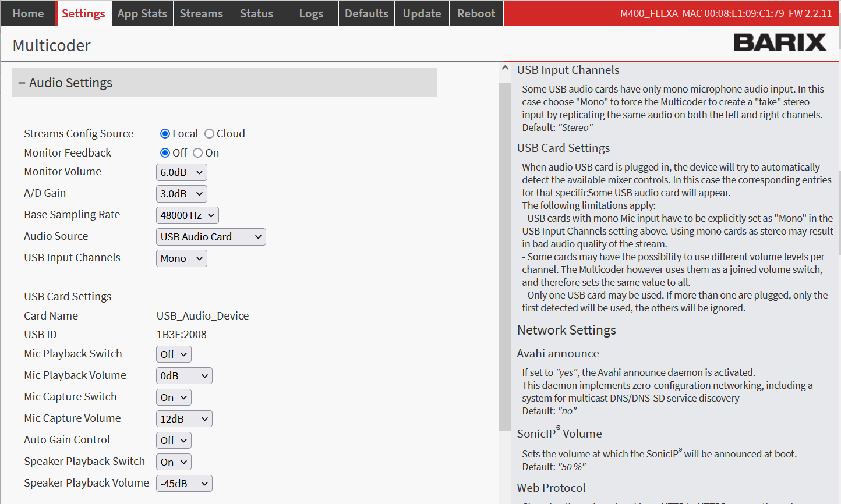Click the BARIX logo
841x504 pixels.
pyautogui.click(x=779, y=42)
